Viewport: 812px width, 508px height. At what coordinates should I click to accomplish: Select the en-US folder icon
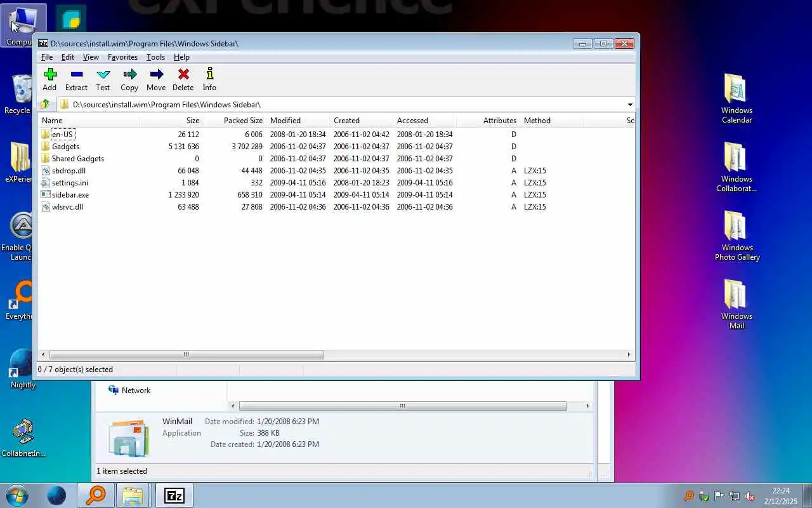point(46,134)
